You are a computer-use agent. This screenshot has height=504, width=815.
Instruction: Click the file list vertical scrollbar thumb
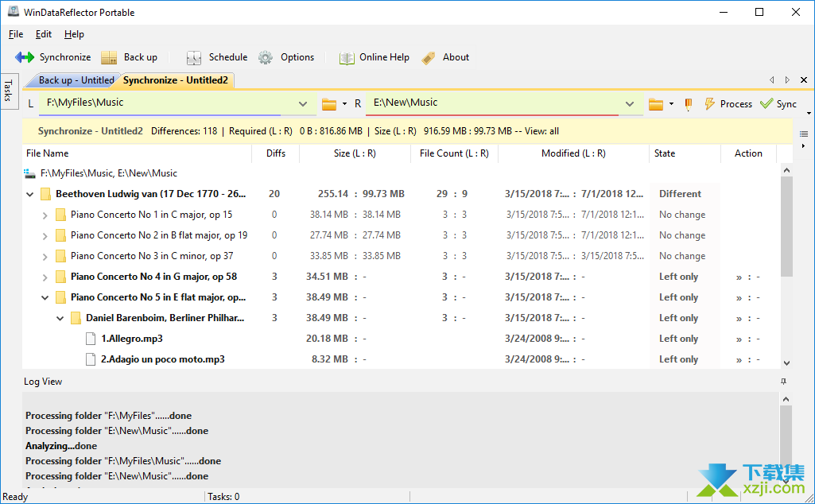point(786,227)
